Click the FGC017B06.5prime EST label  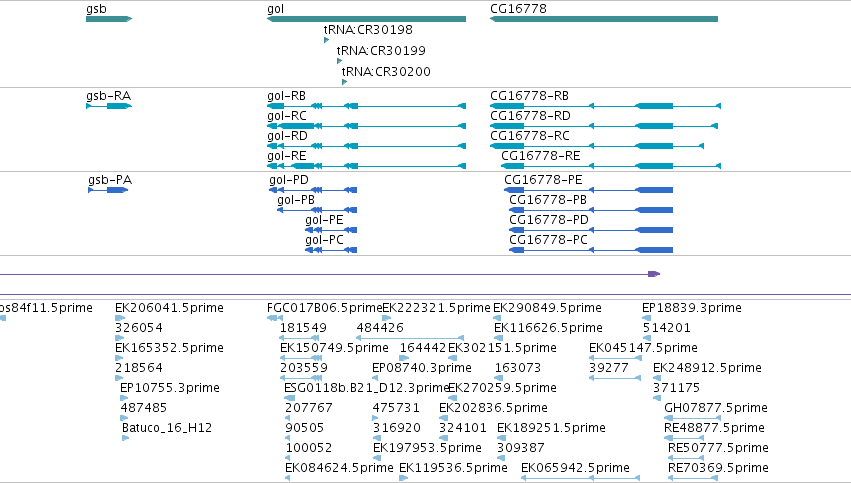(x=325, y=308)
